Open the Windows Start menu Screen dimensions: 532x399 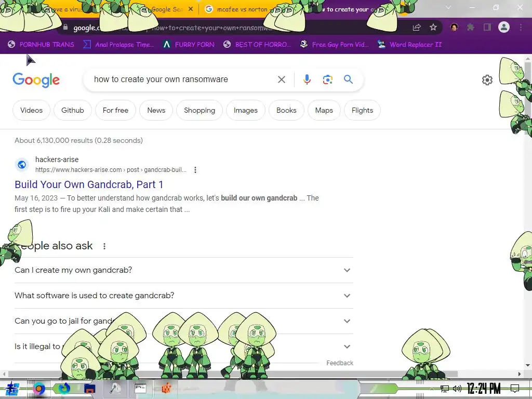(12, 389)
